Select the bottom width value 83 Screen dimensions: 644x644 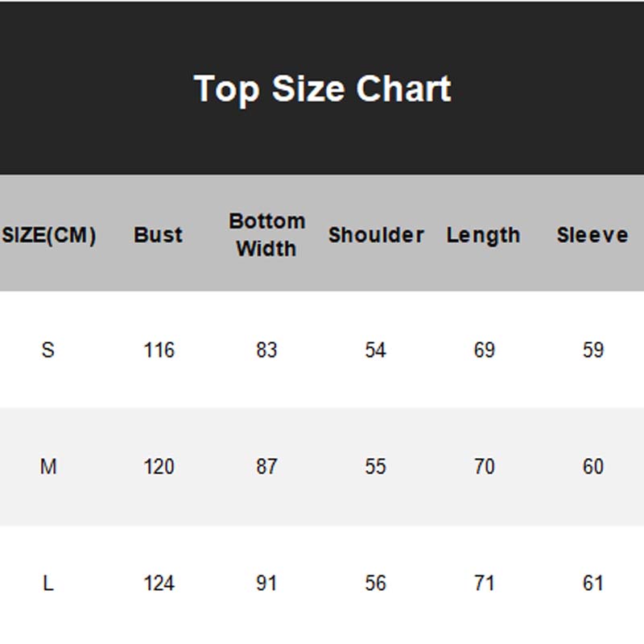coord(266,350)
